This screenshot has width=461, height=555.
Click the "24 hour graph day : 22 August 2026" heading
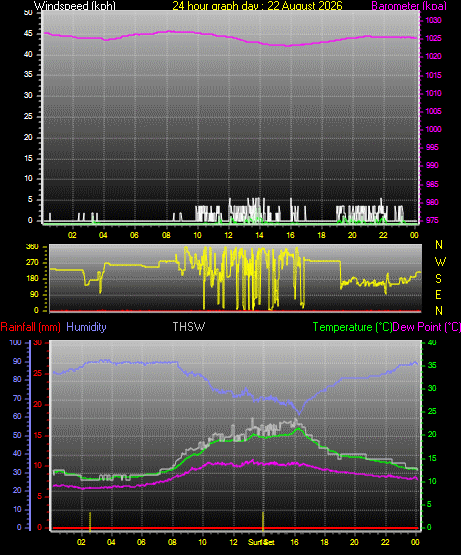pyautogui.click(x=257, y=6)
